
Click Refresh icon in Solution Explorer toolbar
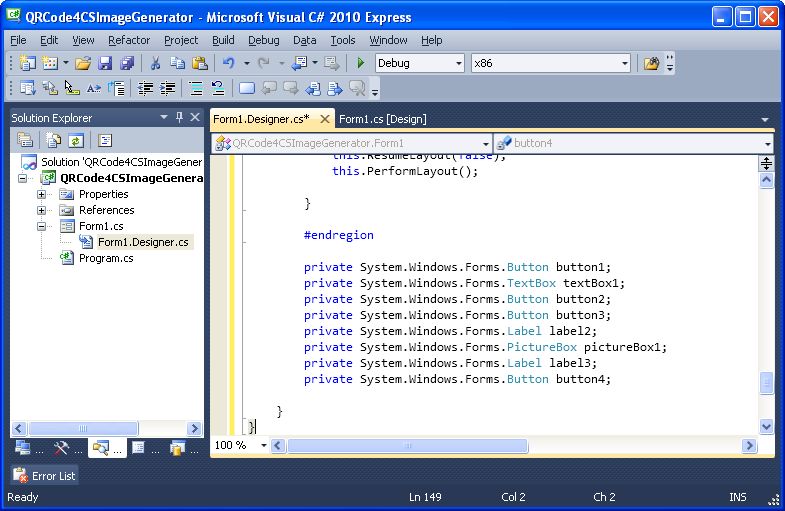click(76, 141)
